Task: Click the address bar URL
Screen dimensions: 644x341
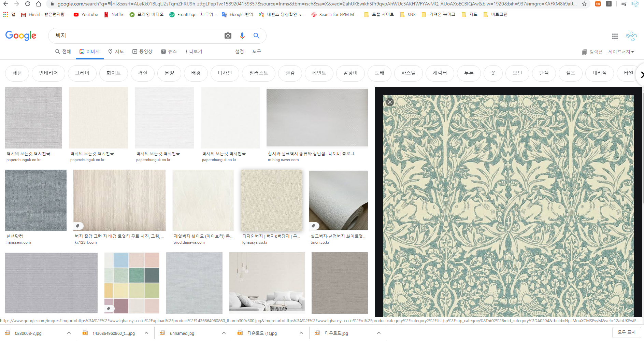Action: (x=317, y=4)
